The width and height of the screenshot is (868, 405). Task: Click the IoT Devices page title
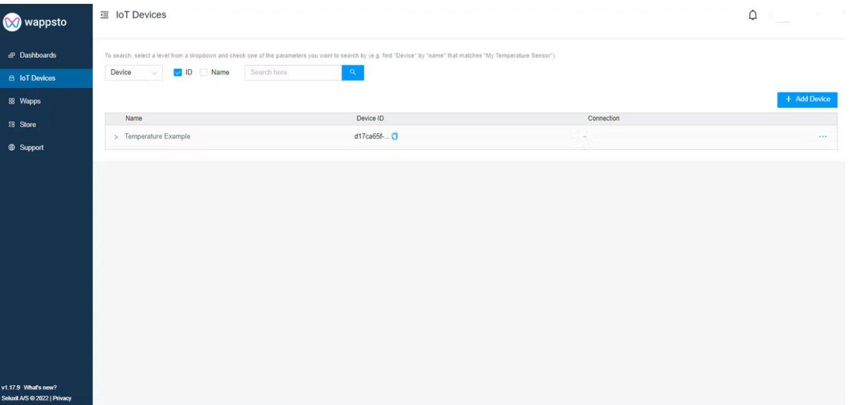pyautogui.click(x=141, y=15)
